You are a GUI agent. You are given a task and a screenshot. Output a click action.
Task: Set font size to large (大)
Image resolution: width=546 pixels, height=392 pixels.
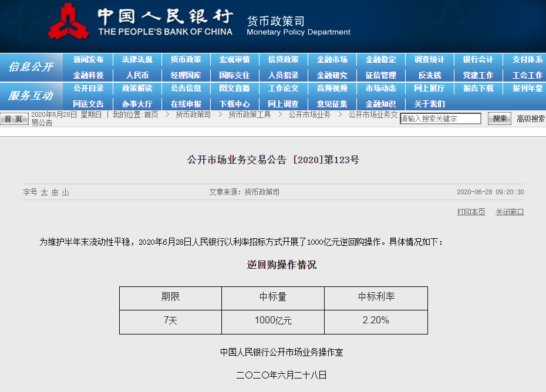click(x=44, y=192)
